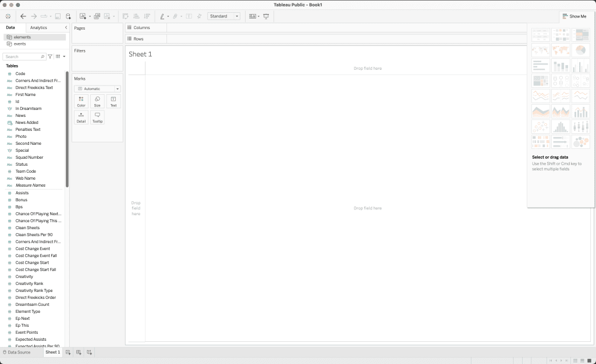This screenshot has width=596, height=364.
Task: Click the Clear Sheet toolbar icon
Action: click(107, 16)
